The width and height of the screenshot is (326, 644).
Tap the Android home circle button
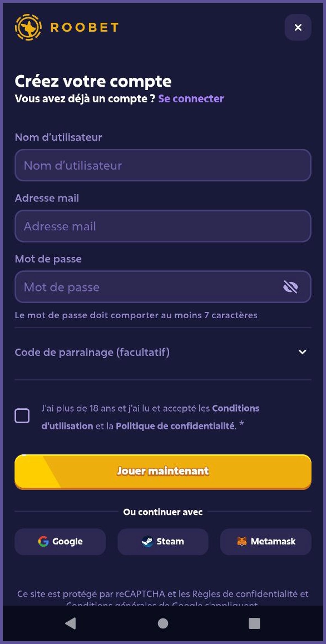coord(162,623)
